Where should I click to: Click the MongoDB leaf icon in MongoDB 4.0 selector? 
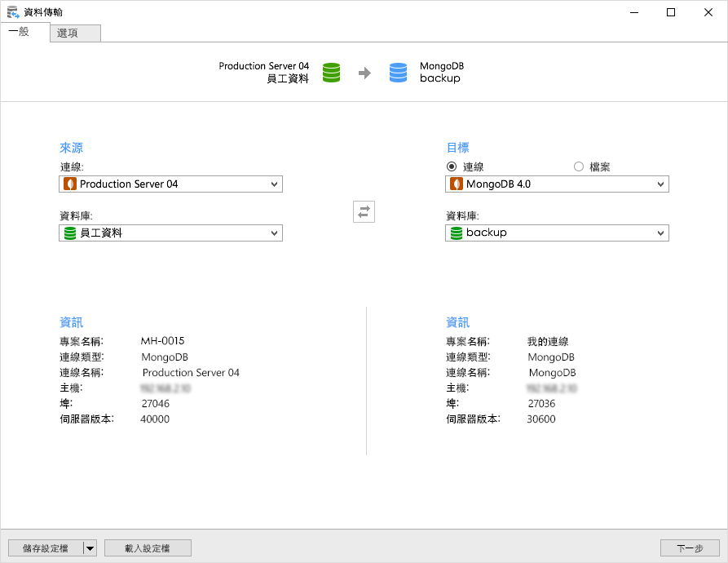click(x=456, y=184)
